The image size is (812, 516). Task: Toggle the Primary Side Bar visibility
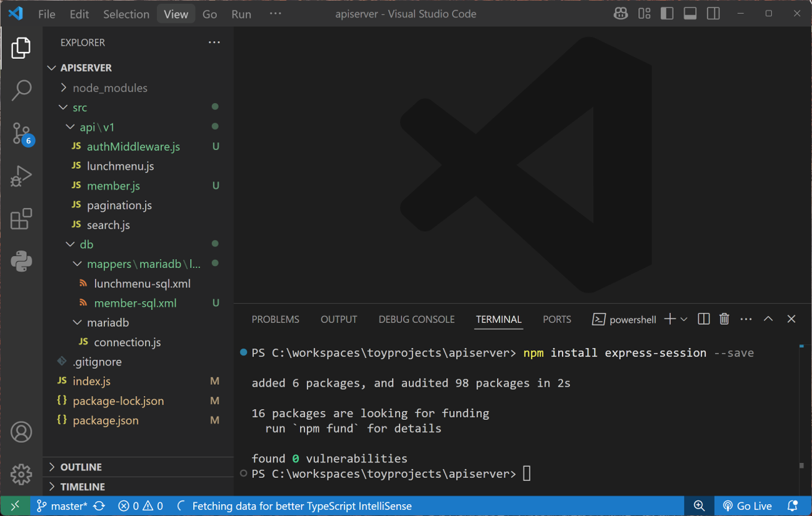tap(667, 14)
